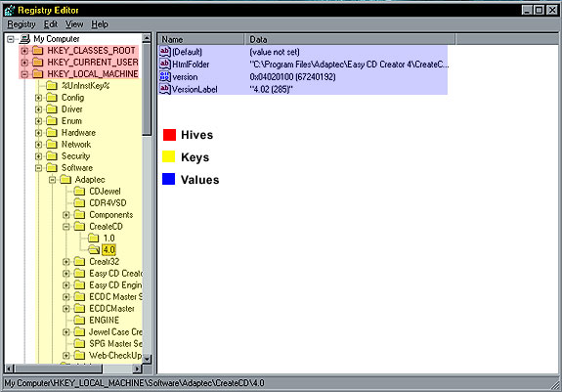Expand the Hardware key
This screenshot has width=562, height=392.
coord(38,133)
